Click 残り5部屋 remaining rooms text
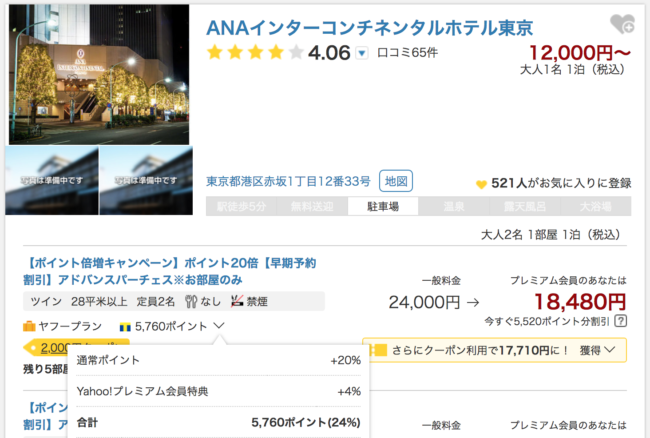Viewport: 650px width, 438px height. coord(45,369)
